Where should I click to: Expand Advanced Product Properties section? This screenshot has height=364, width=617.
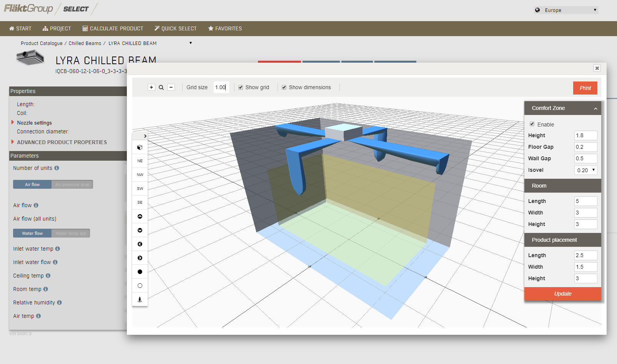(13, 142)
